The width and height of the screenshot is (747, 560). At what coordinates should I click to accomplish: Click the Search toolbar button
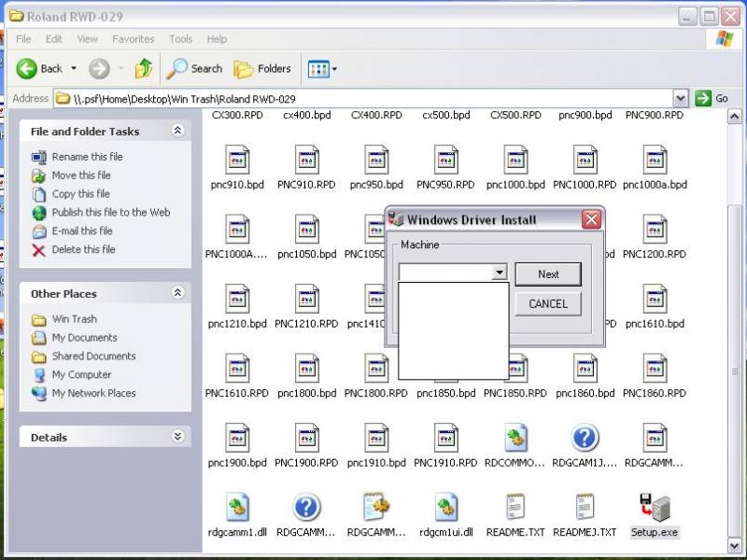(194, 69)
